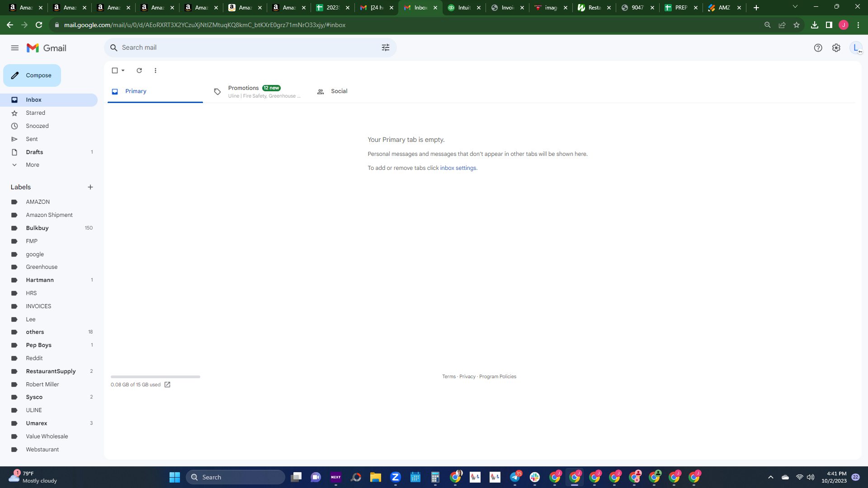The width and height of the screenshot is (868, 488).
Task: Compose a new email
Action: (x=32, y=75)
